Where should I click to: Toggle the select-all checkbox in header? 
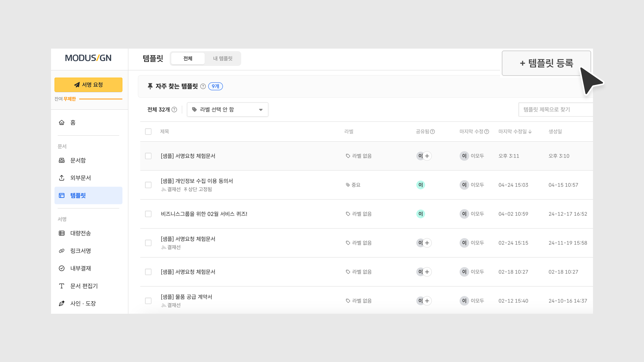(148, 131)
